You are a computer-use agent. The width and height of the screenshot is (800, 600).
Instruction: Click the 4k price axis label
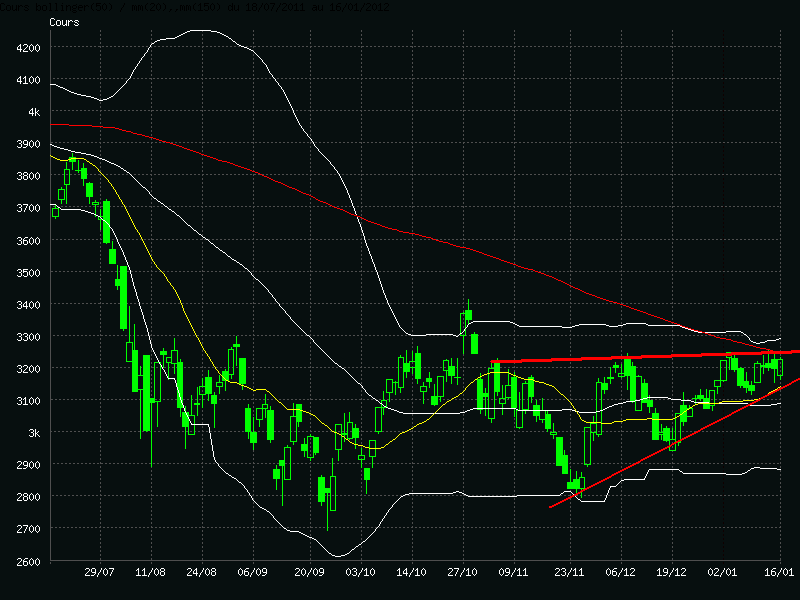33,112
